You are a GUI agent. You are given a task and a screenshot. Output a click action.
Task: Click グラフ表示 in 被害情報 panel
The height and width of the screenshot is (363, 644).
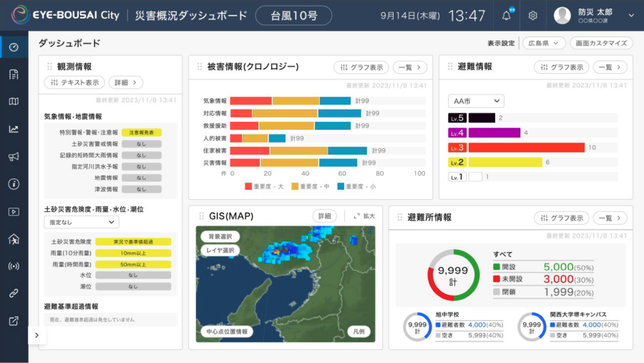[x=361, y=67]
